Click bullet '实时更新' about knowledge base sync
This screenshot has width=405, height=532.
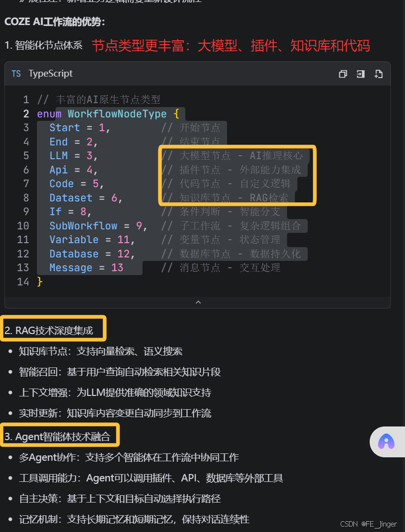pyautogui.click(x=115, y=413)
